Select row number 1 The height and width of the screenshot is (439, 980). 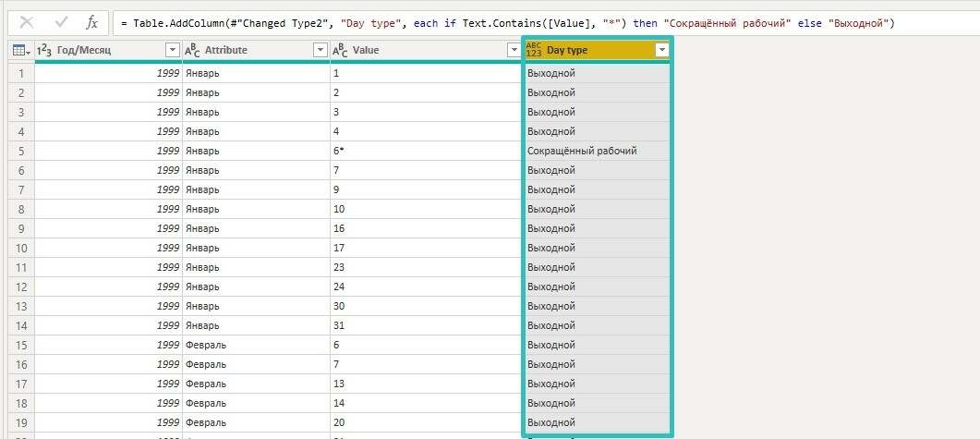pos(21,73)
